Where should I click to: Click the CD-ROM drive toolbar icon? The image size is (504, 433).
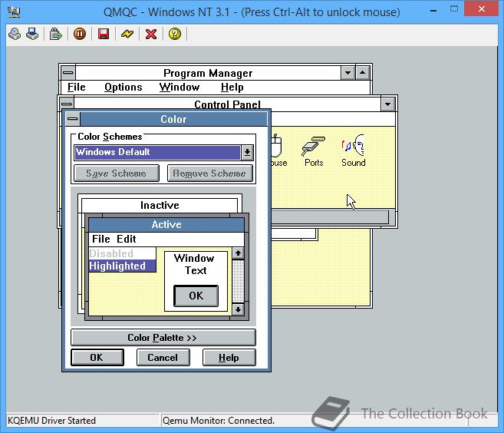click(x=15, y=34)
